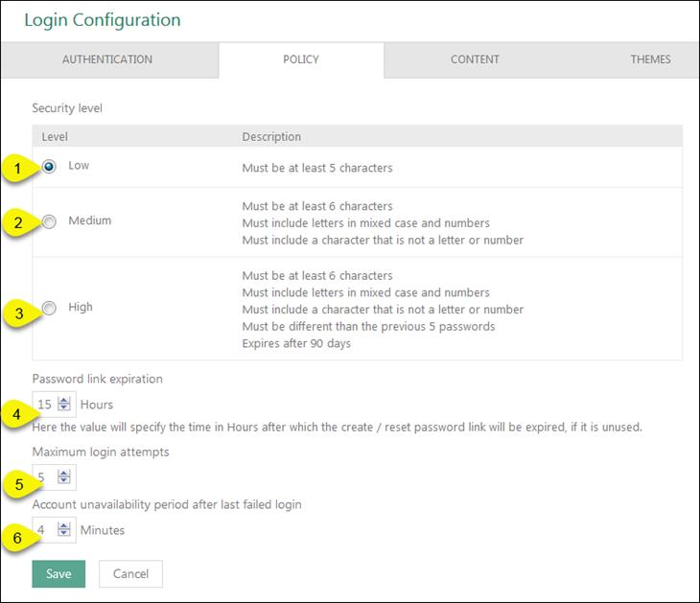
Task: Click the yellow callout marker number 4
Action: coord(17,415)
